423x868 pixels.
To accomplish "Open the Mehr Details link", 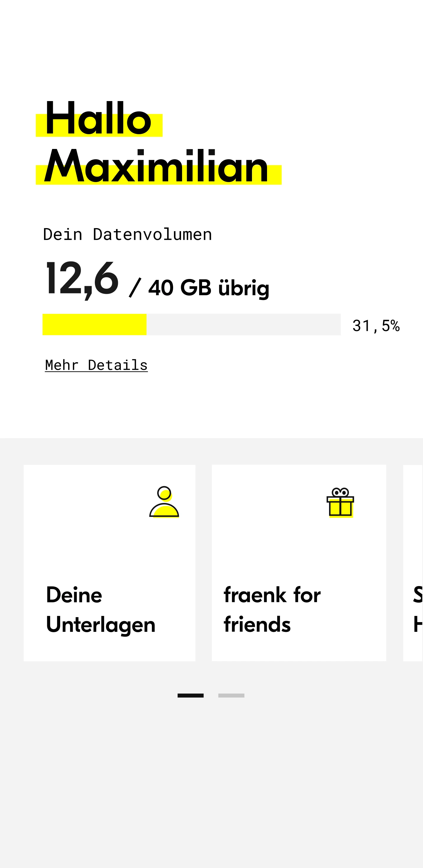I will (x=96, y=365).
